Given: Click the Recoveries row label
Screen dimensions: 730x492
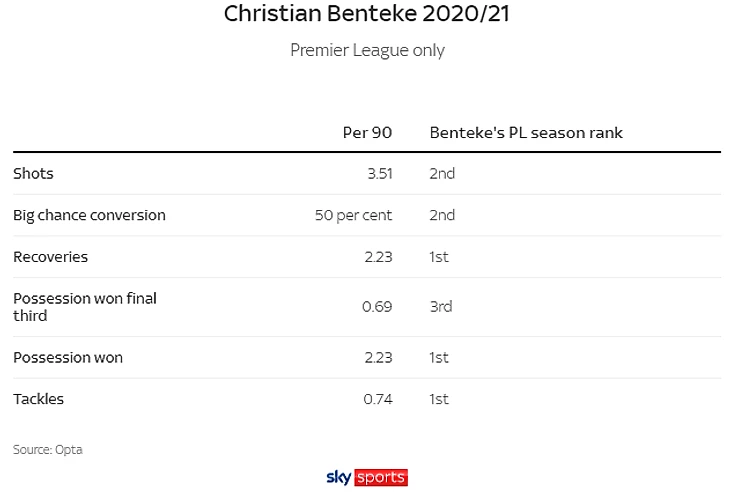Looking at the screenshot, I should [x=50, y=257].
